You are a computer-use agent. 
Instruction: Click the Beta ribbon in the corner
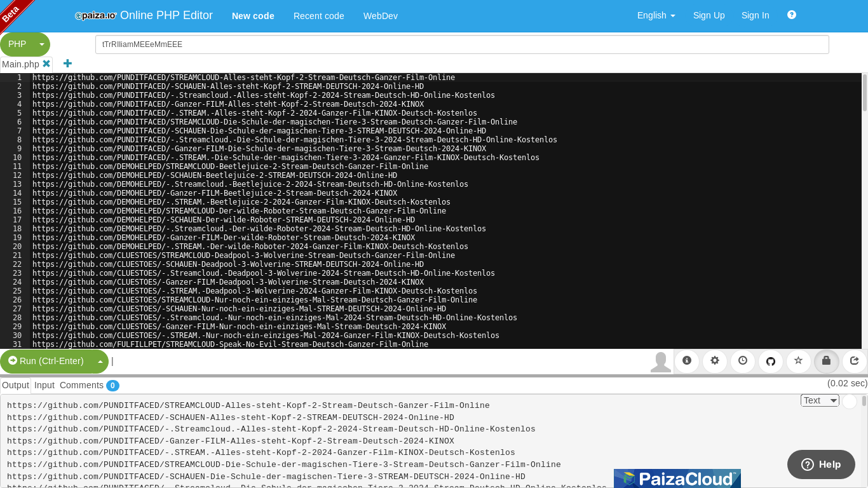pos(14,13)
